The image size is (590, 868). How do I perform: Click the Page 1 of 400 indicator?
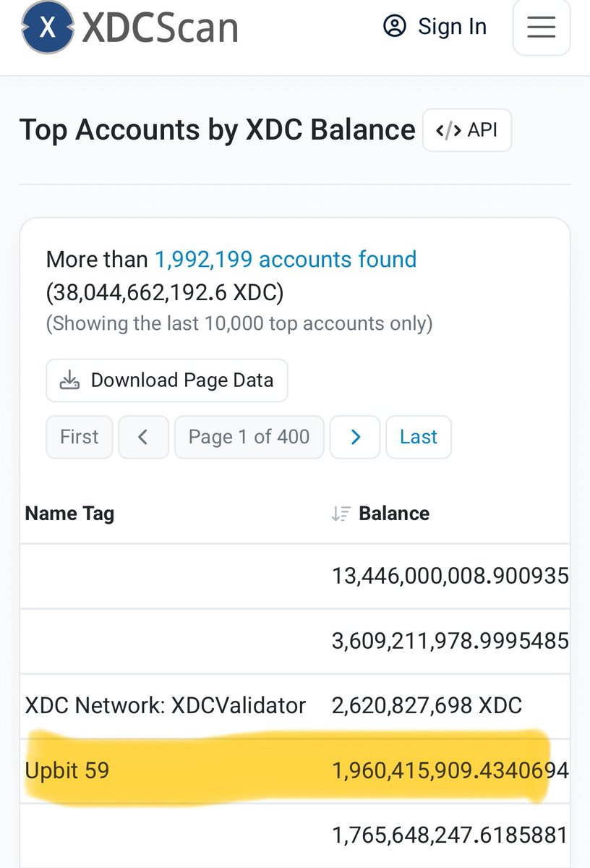(x=249, y=437)
